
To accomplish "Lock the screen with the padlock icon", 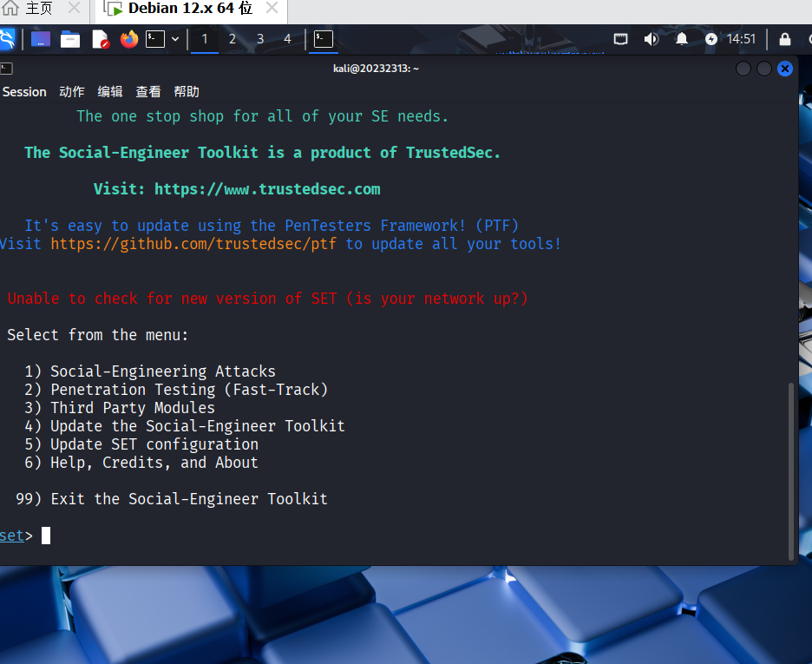I will [x=785, y=39].
